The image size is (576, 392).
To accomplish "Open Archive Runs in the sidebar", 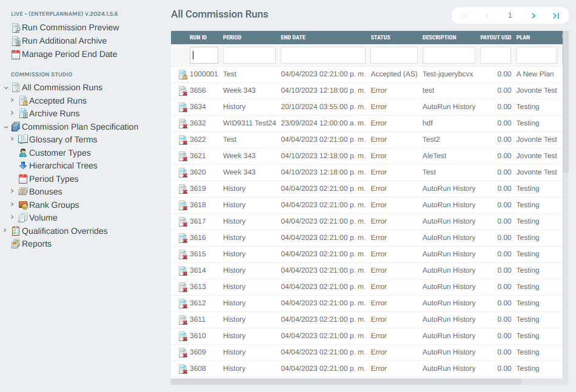I will [54, 113].
